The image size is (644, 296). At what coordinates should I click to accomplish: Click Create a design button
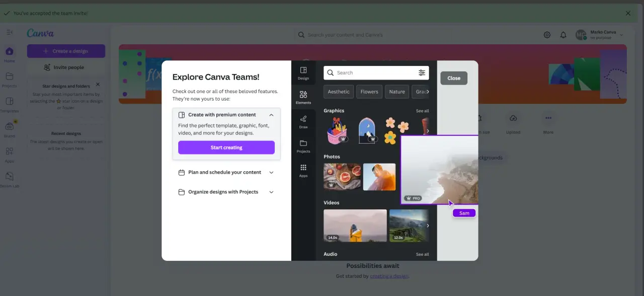(66, 51)
